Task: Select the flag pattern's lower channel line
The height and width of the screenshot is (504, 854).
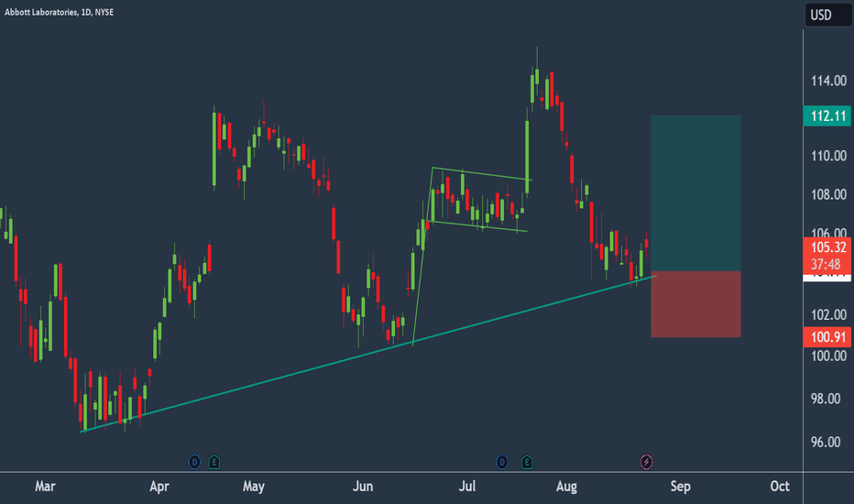Action: pyautogui.click(x=478, y=226)
